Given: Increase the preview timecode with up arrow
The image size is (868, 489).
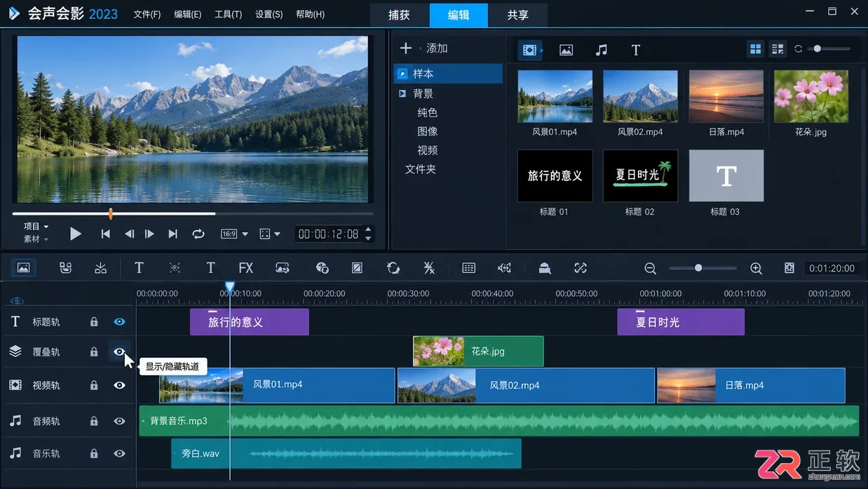Looking at the screenshot, I should point(368,229).
